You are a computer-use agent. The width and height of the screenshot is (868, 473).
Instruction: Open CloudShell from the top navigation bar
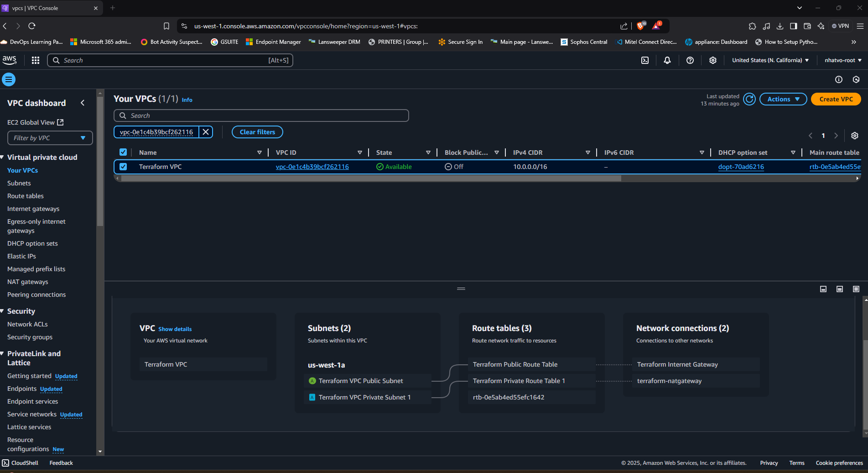point(645,60)
